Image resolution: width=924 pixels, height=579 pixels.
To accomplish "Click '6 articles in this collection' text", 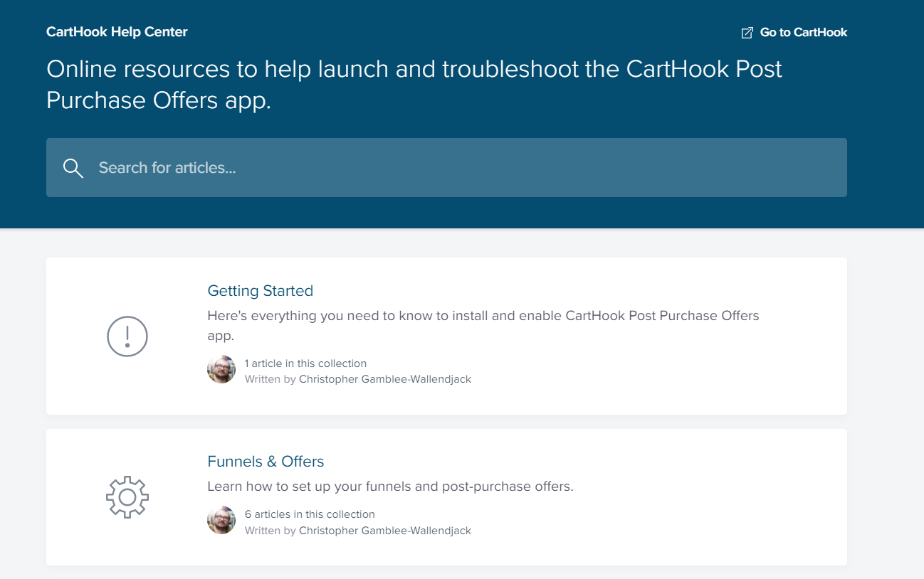I will 310,514.
